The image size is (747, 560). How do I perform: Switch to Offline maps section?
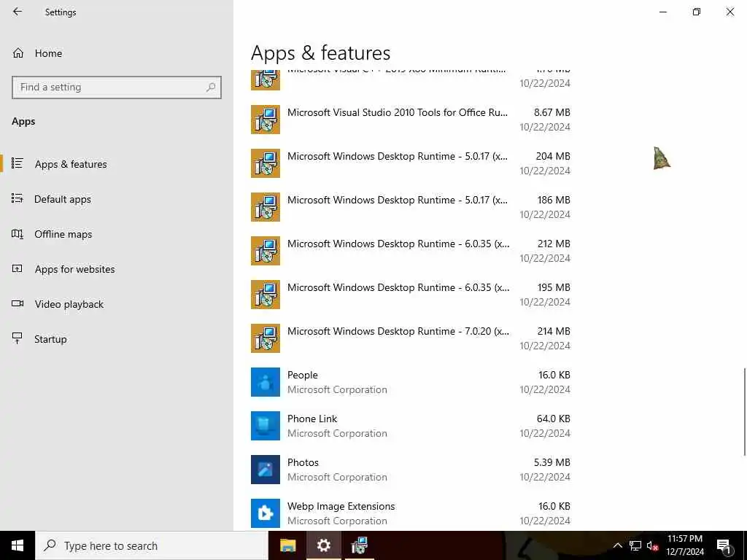tap(117, 234)
